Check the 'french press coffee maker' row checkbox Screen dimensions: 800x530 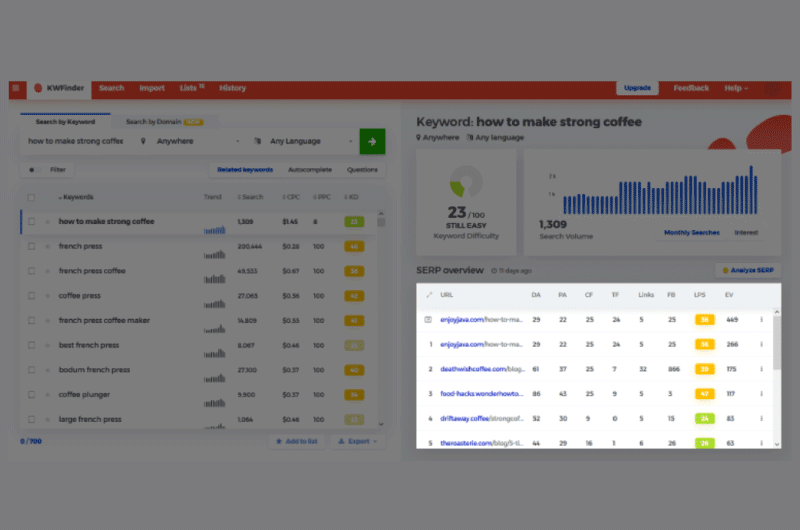tap(32, 321)
